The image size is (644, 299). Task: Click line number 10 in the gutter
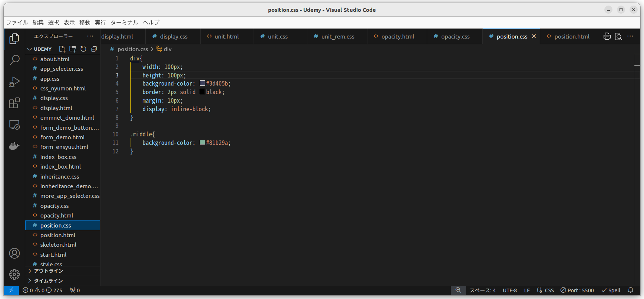pyautogui.click(x=115, y=134)
